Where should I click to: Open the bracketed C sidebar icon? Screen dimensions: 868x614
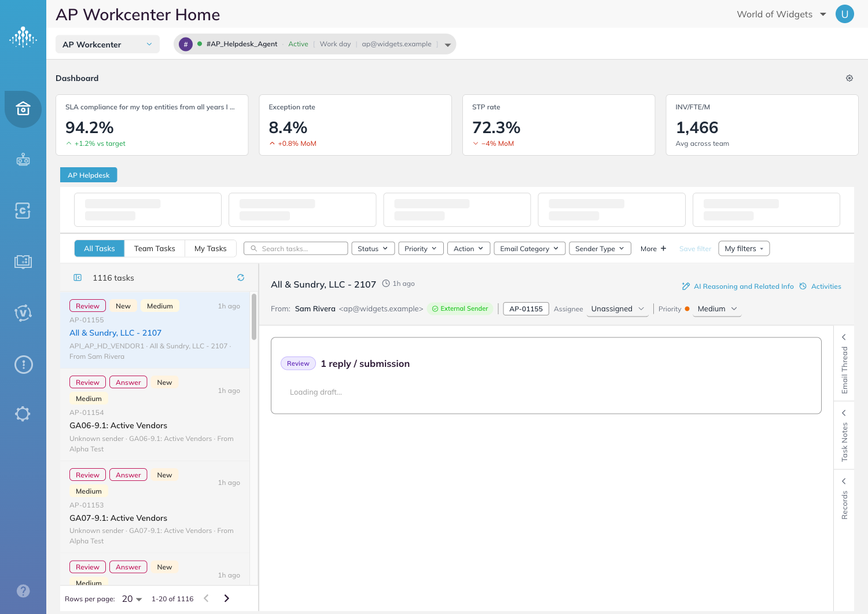tap(23, 211)
